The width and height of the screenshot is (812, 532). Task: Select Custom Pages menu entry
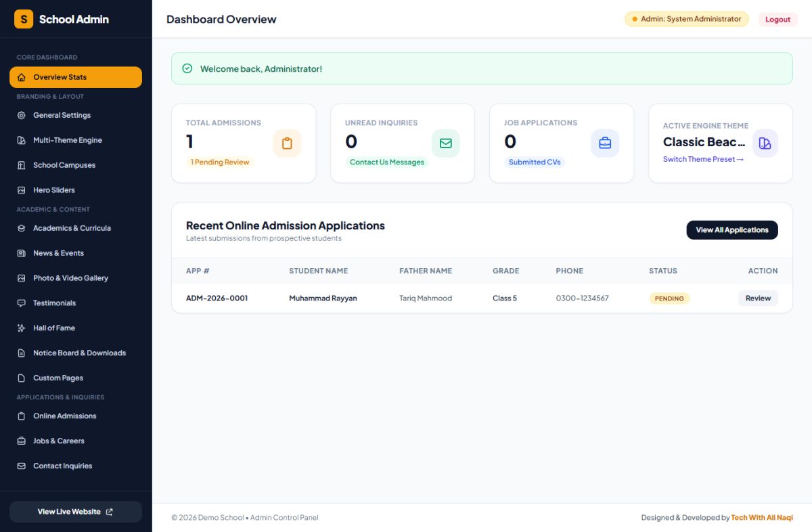pyautogui.click(x=76, y=378)
